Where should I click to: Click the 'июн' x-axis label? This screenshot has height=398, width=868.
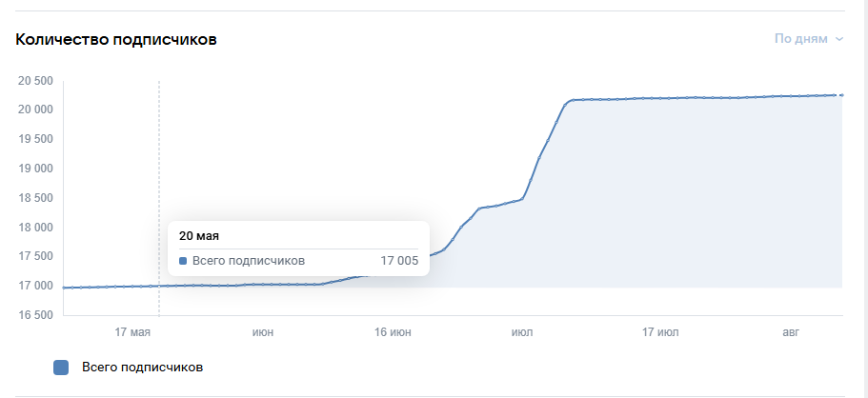(263, 332)
